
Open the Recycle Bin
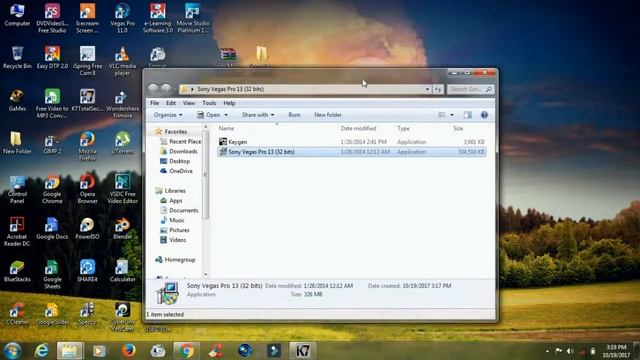[x=17, y=58]
